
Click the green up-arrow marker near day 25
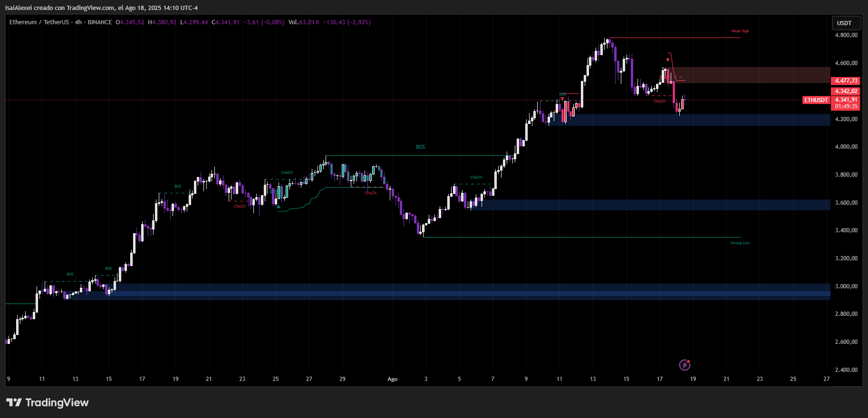pos(279,207)
